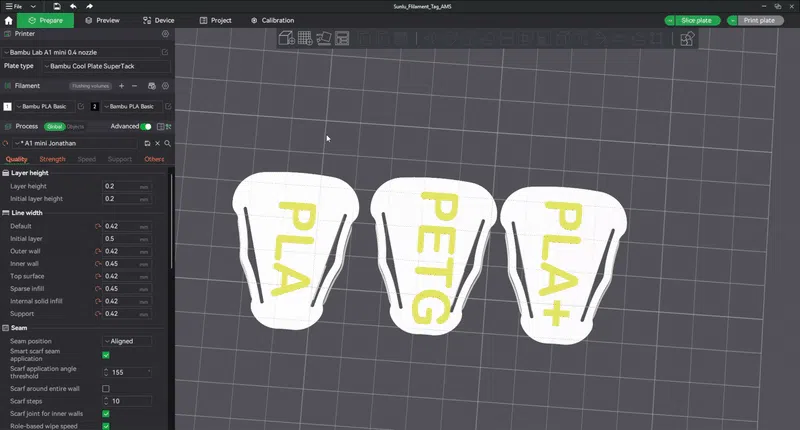This screenshot has height=430, width=800.
Task: Open Slice plate options arrow
Action: pyautogui.click(x=669, y=20)
